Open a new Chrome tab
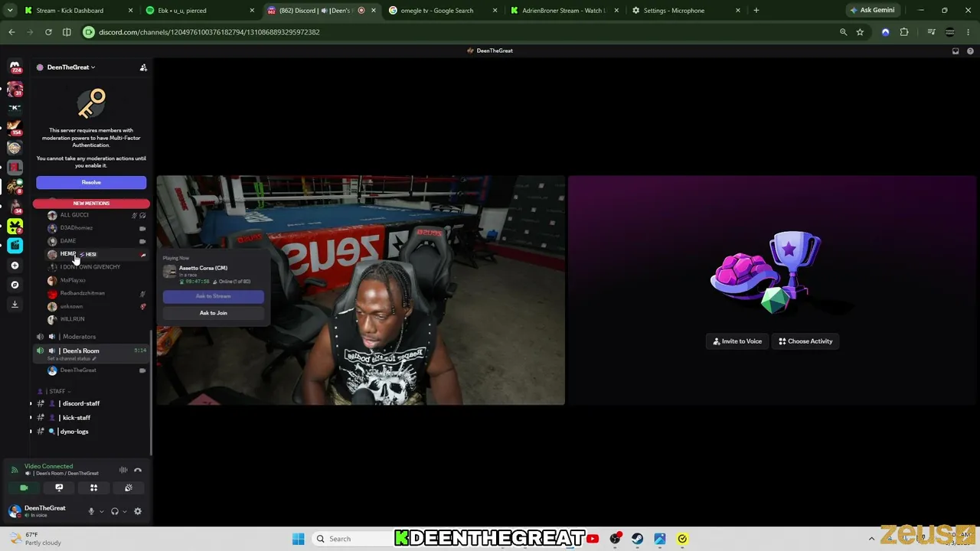Viewport: 980px width, 551px height. pyautogui.click(x=756, y=11)
